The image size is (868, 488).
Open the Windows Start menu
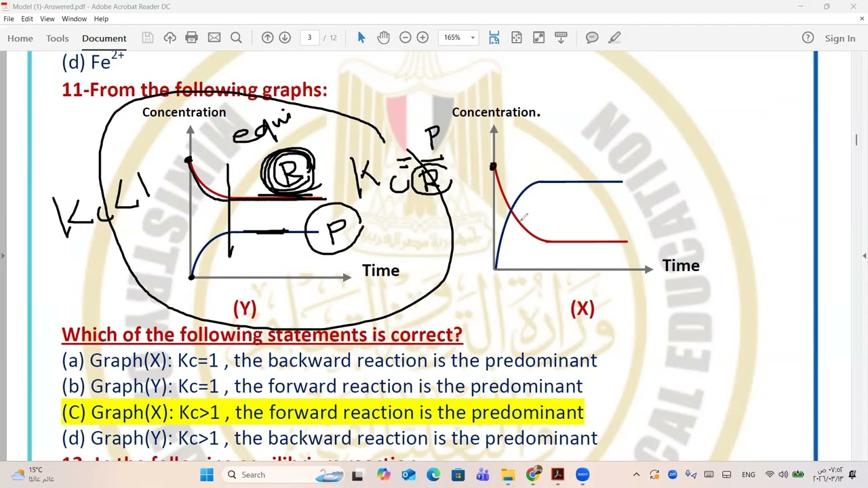(x=207, y=474)
